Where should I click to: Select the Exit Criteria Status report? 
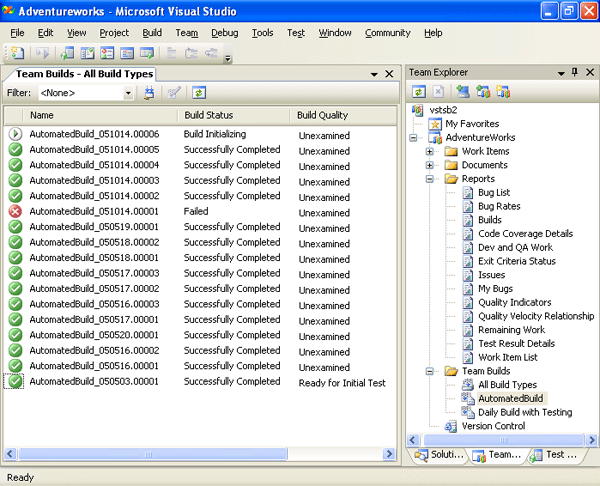pyautogui.click(x=517, y=261)
